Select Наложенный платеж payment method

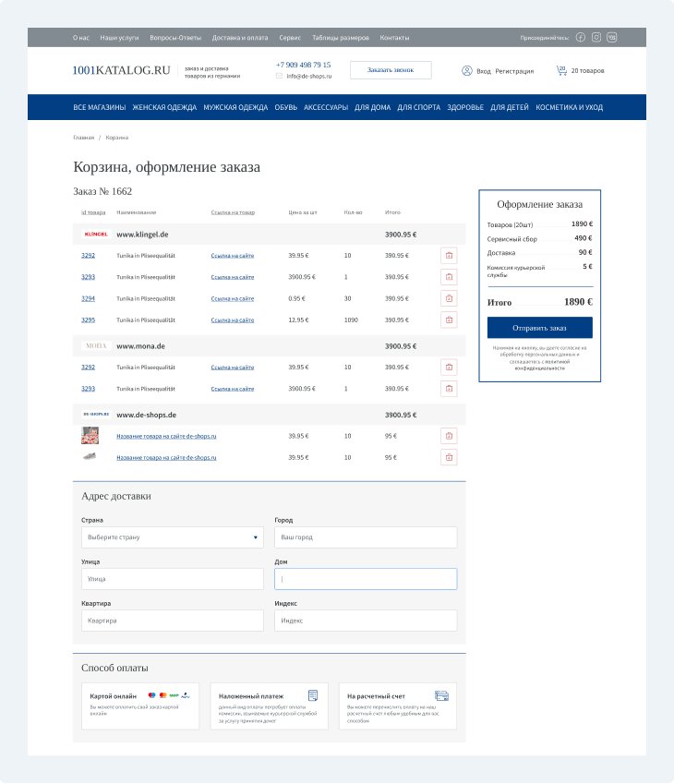coord(269,706)
